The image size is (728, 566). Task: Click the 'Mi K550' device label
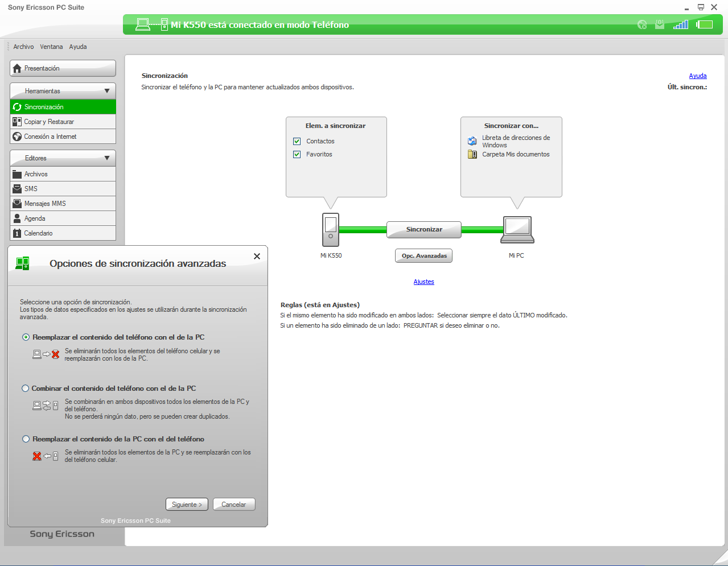click(331, 255)
